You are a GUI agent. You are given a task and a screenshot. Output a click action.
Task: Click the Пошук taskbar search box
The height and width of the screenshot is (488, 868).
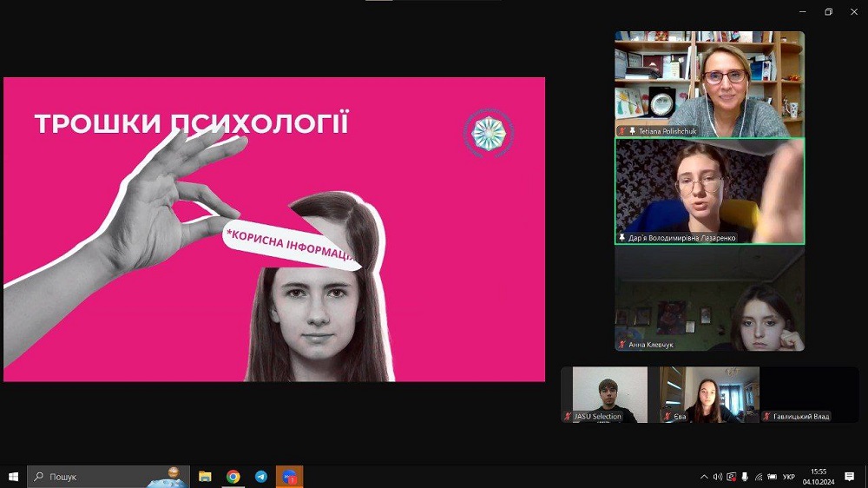pyautogui.click(x=95, y=477)
